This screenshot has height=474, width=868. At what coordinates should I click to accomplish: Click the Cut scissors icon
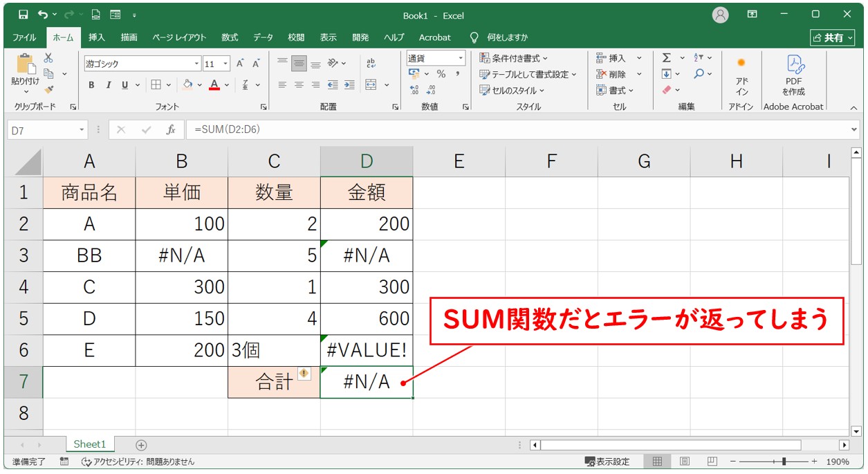48,58
